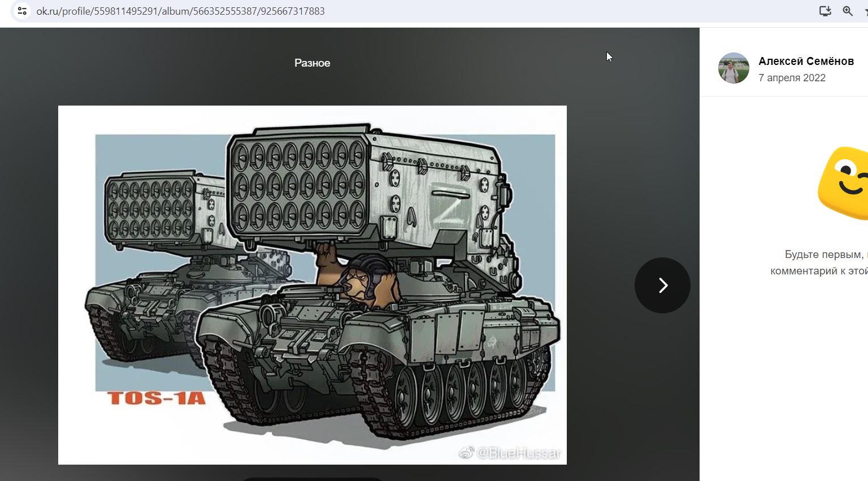The height and width of the screenshot is (481, 868).
Task: Open Алексей Семёнов profile avatar
Action: [x=734, y=68]
